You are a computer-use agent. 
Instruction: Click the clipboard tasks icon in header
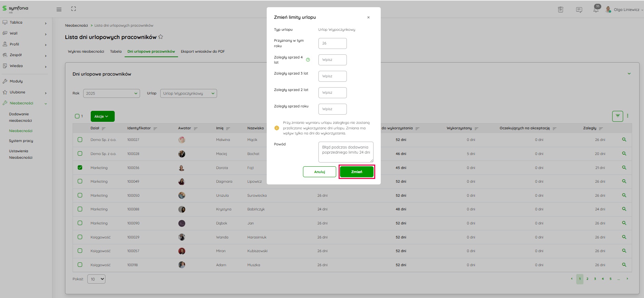tap(560, 10)
